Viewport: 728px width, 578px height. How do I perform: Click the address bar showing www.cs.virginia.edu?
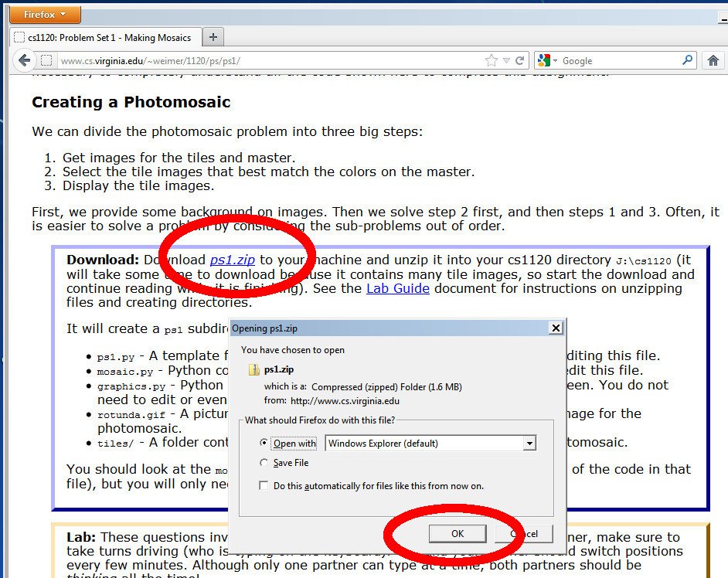[269, 61]
